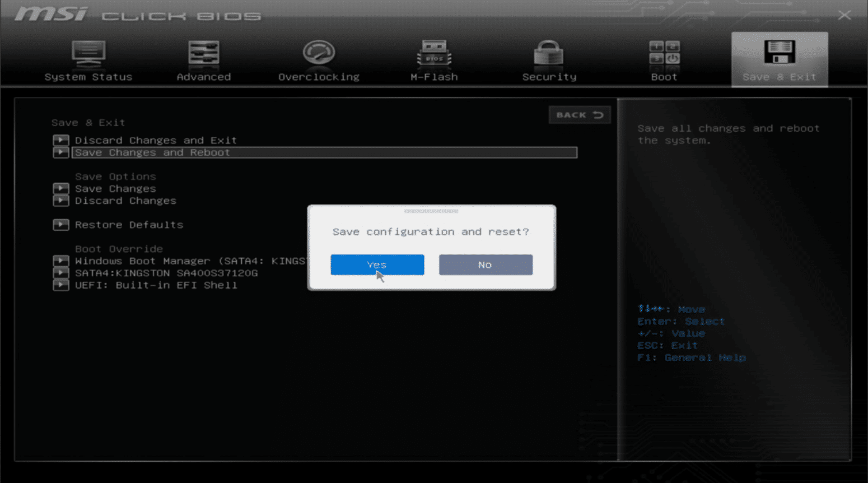Image resolution: width=868 pixels, height=483 pixels.
Task: Switch to the Advanced tab label
Action: pos(204,77)
